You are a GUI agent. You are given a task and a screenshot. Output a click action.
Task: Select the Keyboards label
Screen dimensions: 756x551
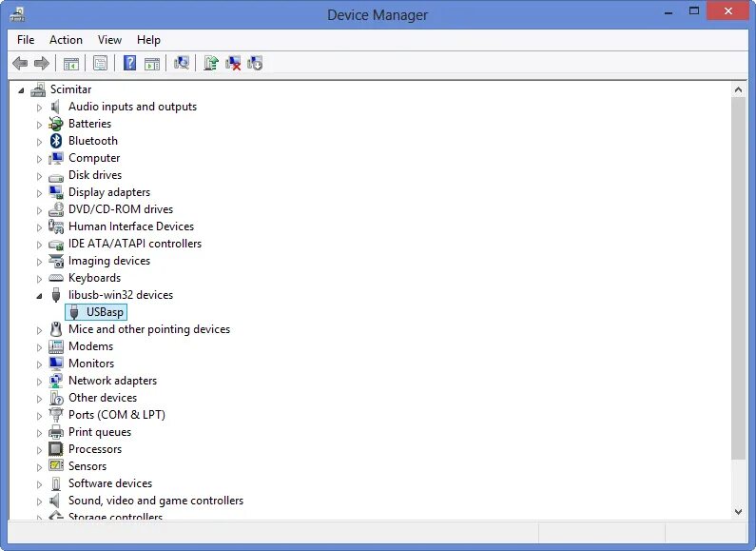(94, 278)
